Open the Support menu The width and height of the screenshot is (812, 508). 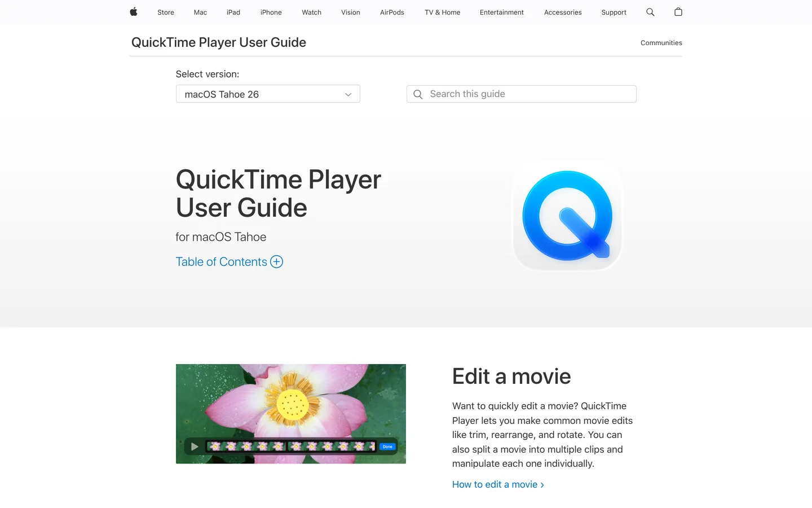614,12
